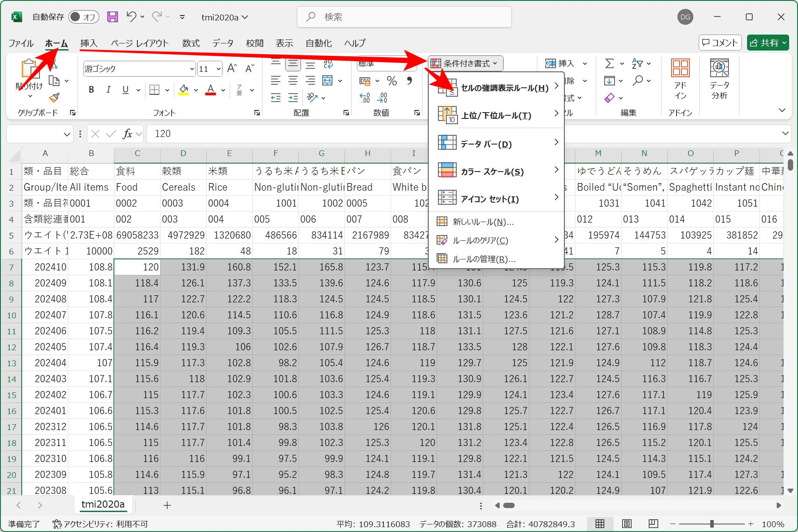
Task: Switch to the 数式 tab
Action: point(191,43)
